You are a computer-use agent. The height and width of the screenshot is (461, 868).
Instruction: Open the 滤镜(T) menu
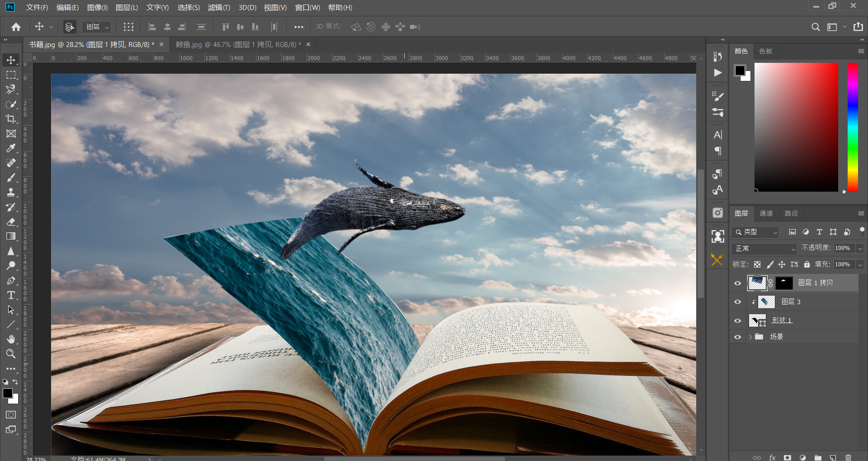coord(219,8)
